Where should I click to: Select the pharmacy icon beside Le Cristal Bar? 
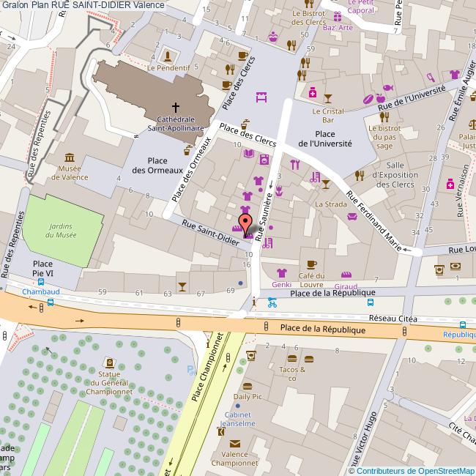tap(312, 93)
